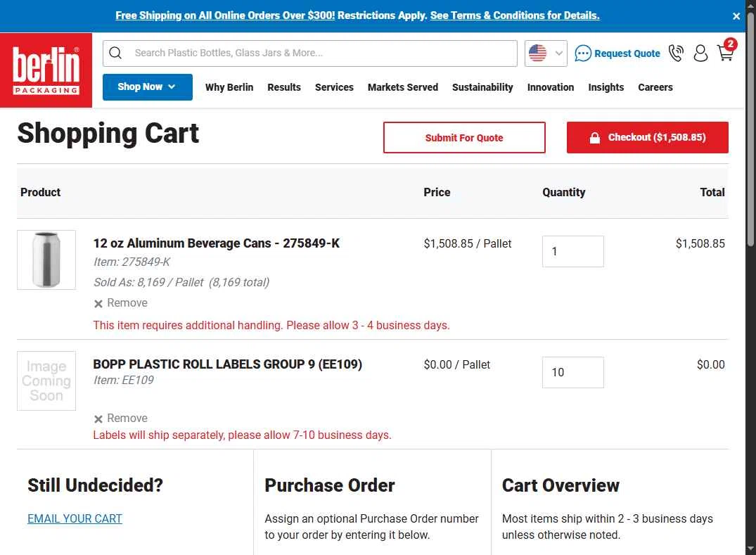Click the price "$1,508.85 / Pallet"
The image size is (756, 555).
click(x=468, y=243)
